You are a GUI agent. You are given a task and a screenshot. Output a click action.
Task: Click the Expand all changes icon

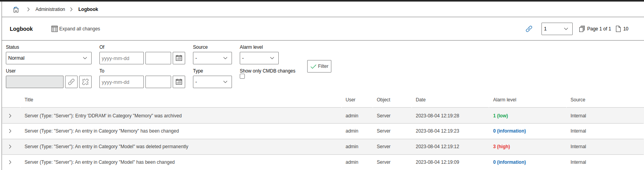click(x=55, y=29)
